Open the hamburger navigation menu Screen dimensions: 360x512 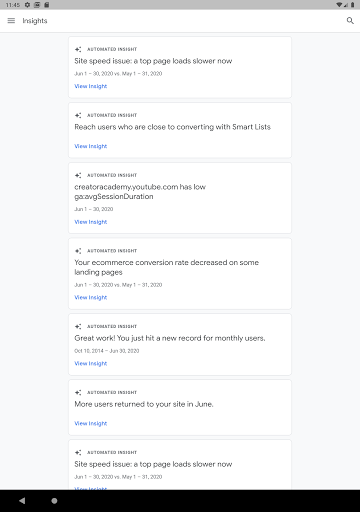point(11,21)
